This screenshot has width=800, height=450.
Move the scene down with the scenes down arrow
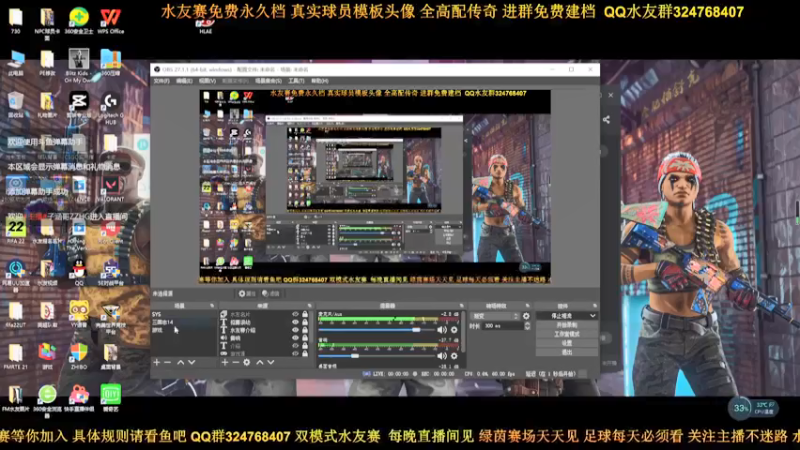click(x=192, y=362)
